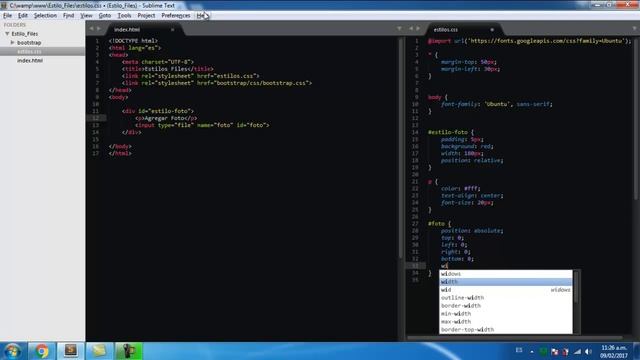
Task: Open the Project menu
Action: (x=146, y=16)
